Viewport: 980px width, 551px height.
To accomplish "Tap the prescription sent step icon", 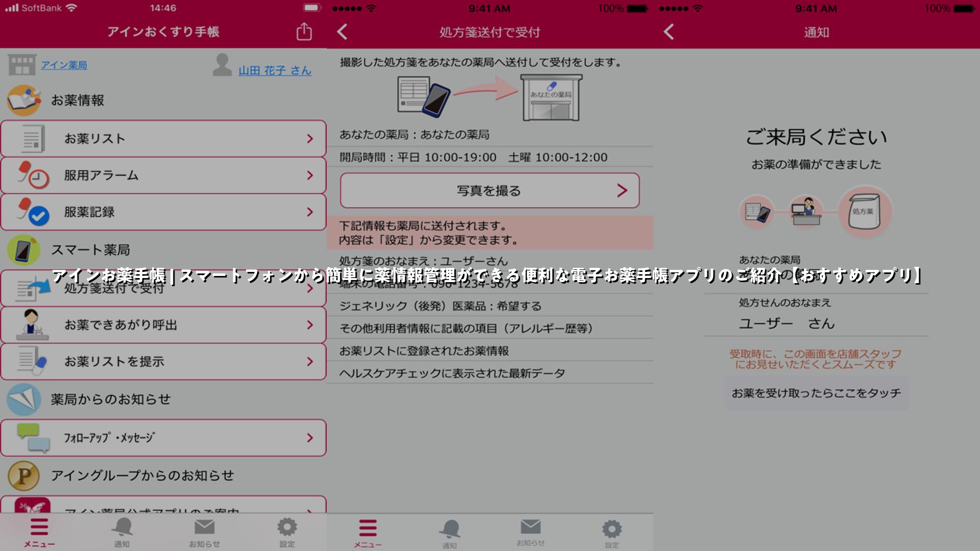I will 757,212.
